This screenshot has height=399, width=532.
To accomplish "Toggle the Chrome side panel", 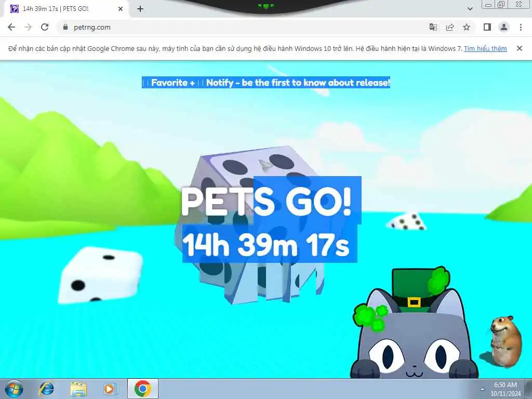I will [x=487, y=27].
